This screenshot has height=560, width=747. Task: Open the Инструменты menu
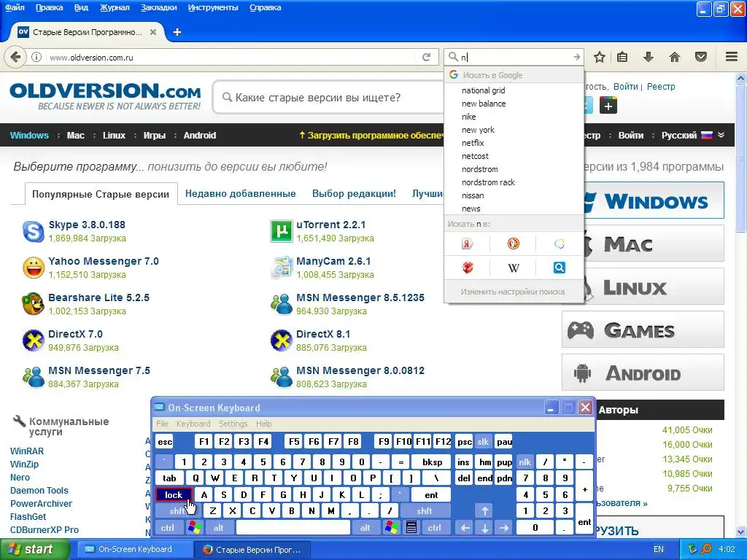(x=213, y=7)
